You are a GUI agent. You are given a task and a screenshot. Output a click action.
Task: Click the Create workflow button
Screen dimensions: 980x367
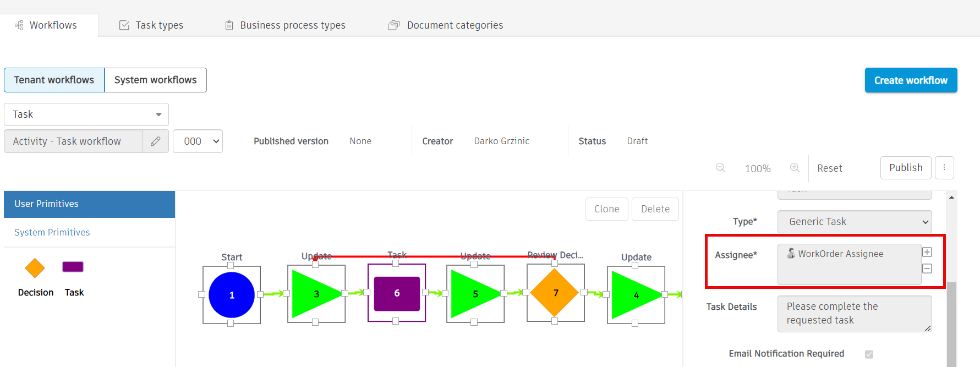point(911,80)
